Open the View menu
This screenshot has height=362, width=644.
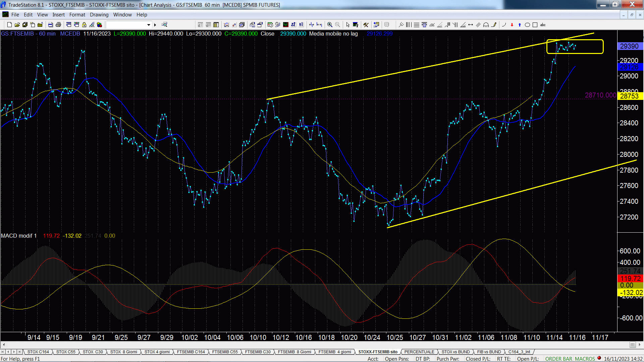[x=42, y=15]
